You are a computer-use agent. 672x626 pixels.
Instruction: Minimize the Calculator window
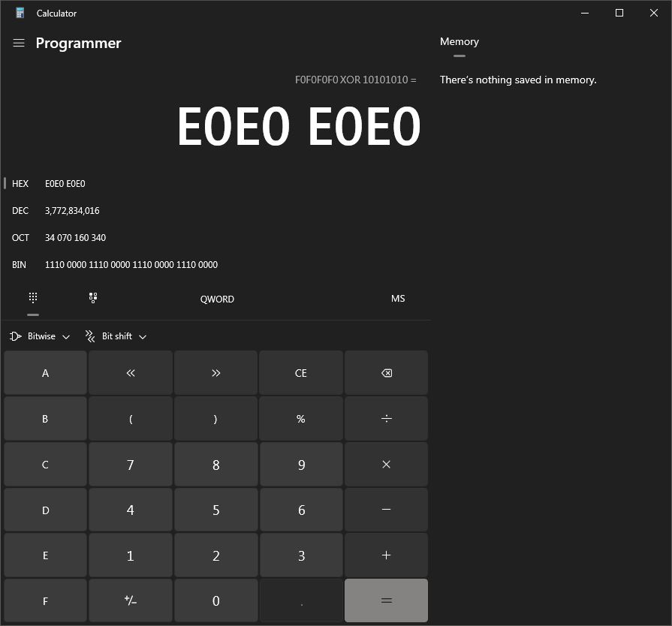585,13
